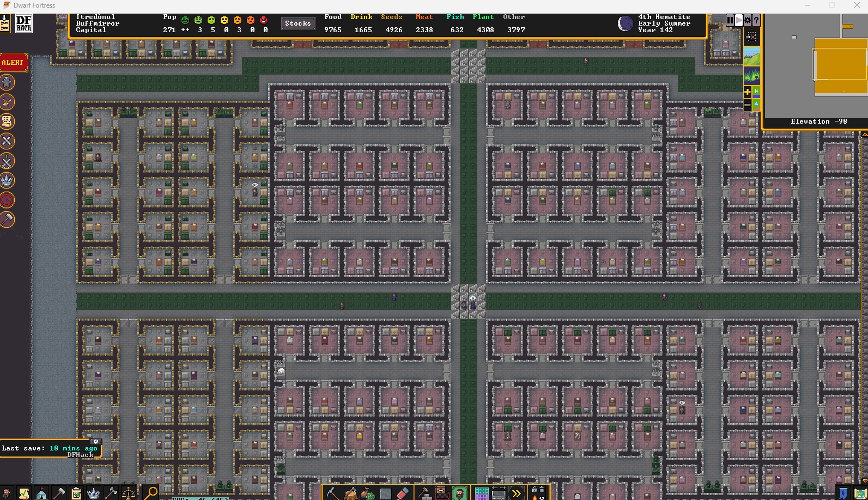Select the pickaxe dig tool
Viewport: 868px width, 500px height.
click(332, 493)
